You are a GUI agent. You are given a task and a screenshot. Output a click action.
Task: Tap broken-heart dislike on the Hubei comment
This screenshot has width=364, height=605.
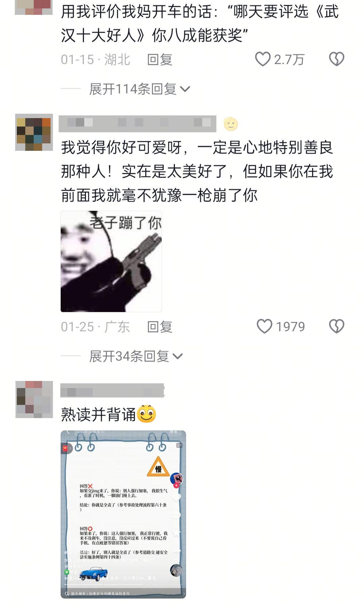pyautogui.click(x=336, y=59)
